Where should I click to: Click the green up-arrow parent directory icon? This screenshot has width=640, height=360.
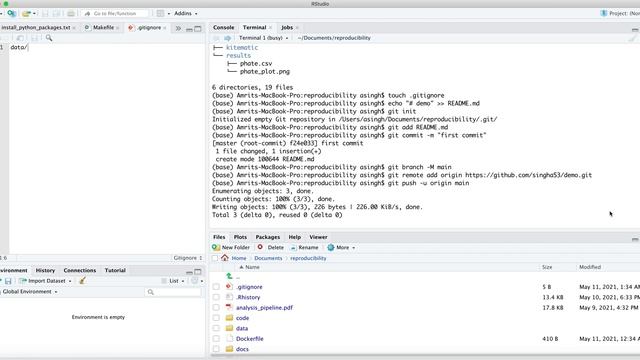(229, 276)
